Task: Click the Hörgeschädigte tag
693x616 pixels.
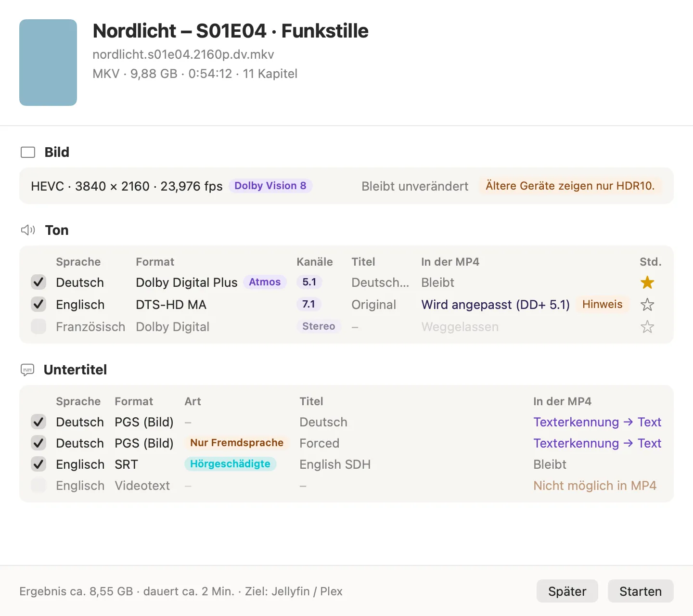Action: [x=230, y=464]
